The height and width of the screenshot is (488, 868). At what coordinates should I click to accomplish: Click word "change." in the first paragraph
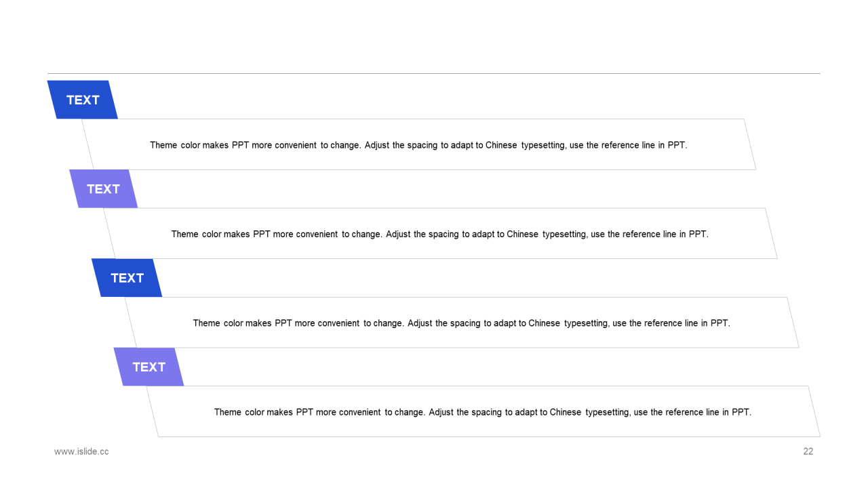pos(346,145)
